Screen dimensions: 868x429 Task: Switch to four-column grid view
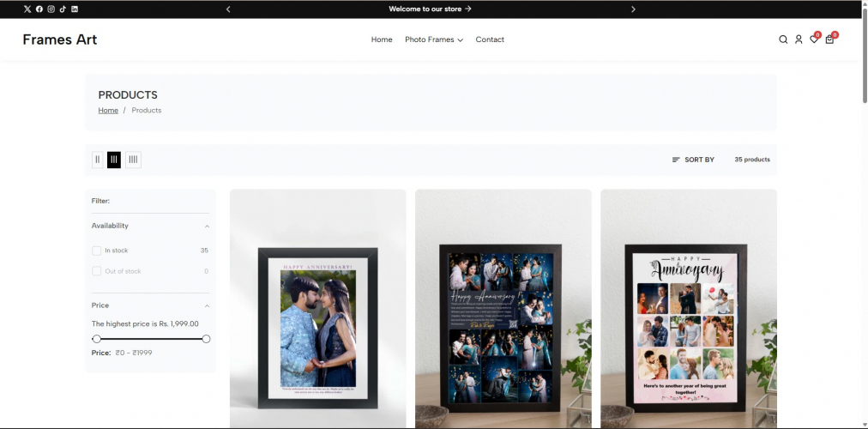pyautogui.click(x=133, y=160)
